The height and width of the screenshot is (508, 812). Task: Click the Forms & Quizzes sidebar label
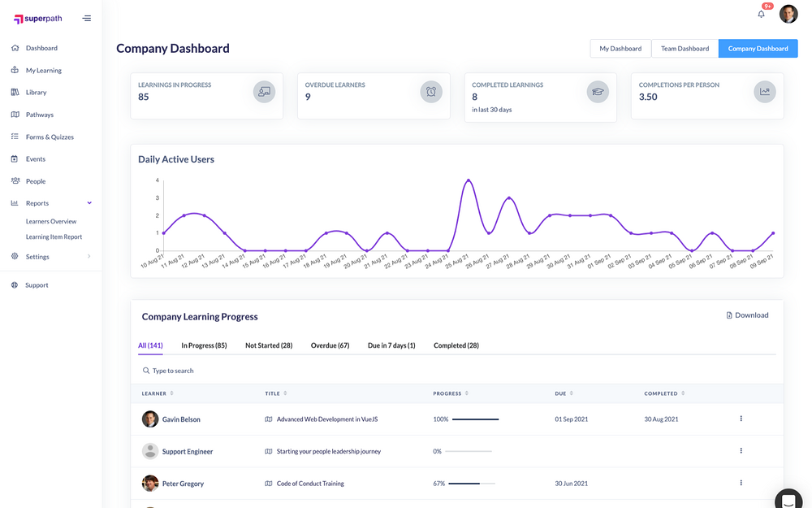pos(50,137)
